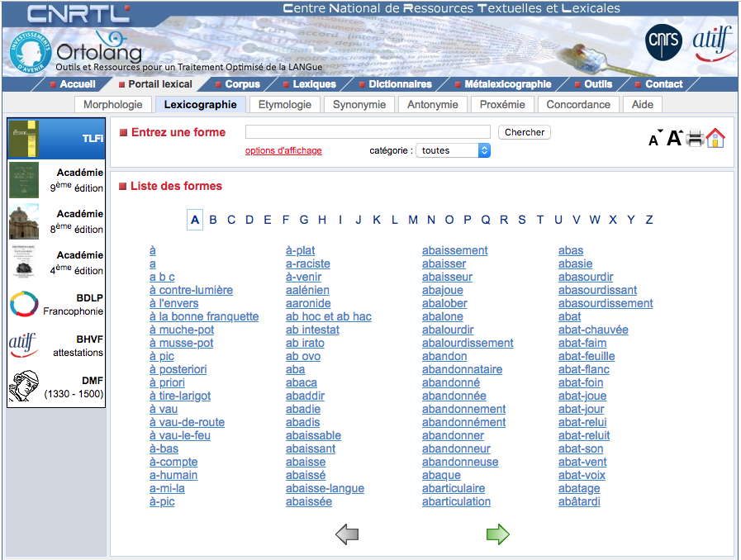Open the entry 'abasourdissement'
This screenshot has width=741, height=560.
point(606,303)
